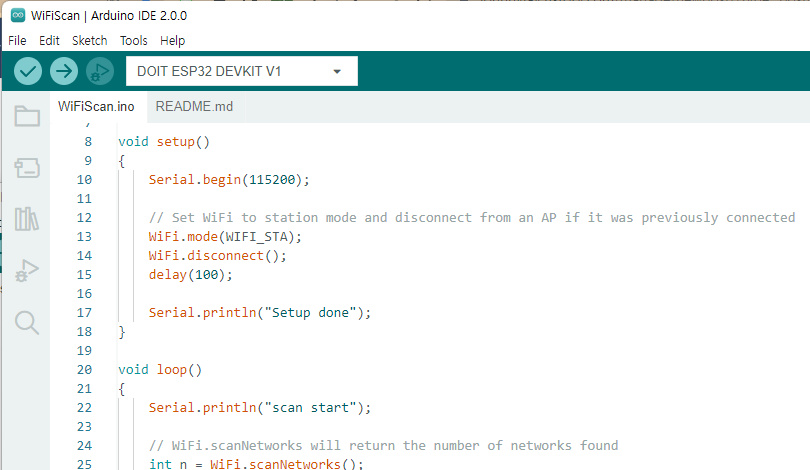Click the opening brace on line 21
The height and width of the screenshot is (470, 810).
pyautogui.click(x=122, y=389)
